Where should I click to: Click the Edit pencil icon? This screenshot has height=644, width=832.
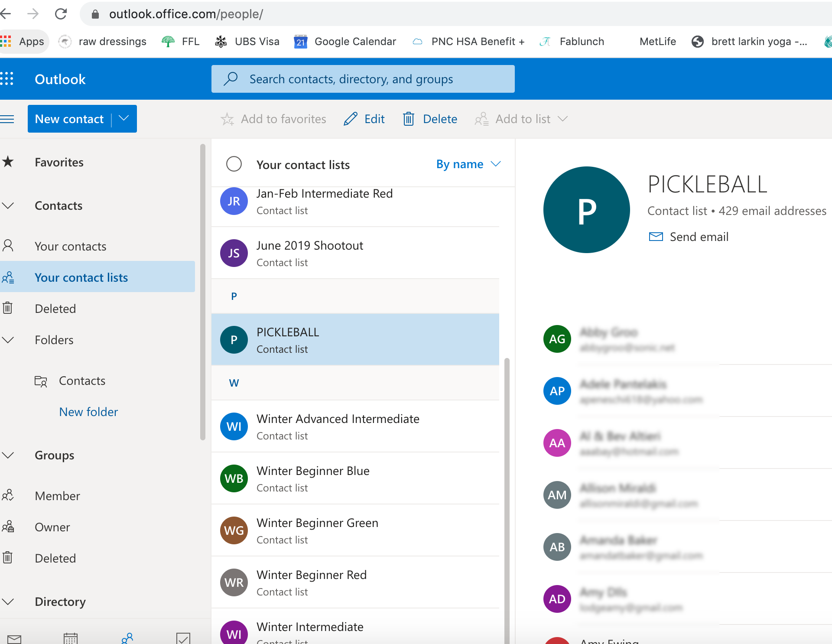(x=351, y=119)
